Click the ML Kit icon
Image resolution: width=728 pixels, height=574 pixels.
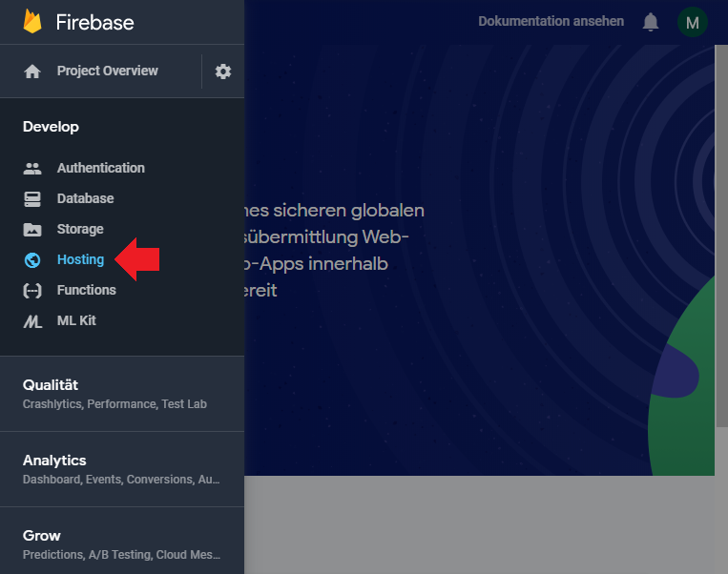click(32, 321)
